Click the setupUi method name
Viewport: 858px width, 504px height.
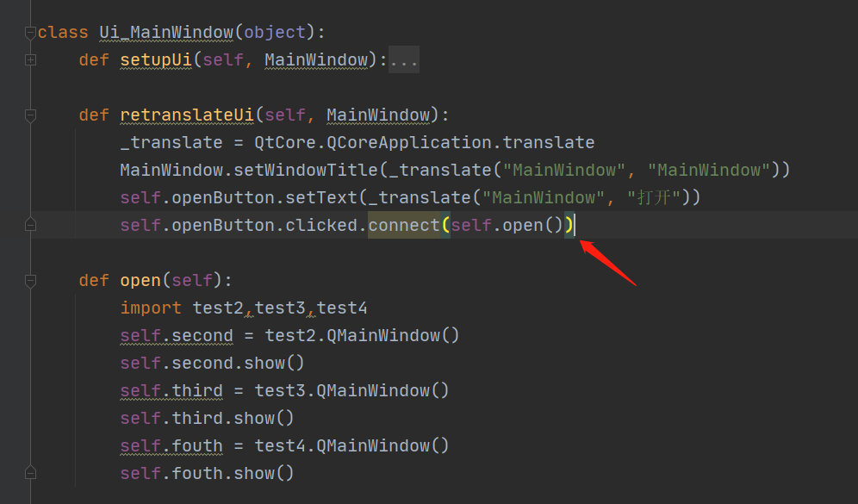pyautogui.click(x=155, y=60)
